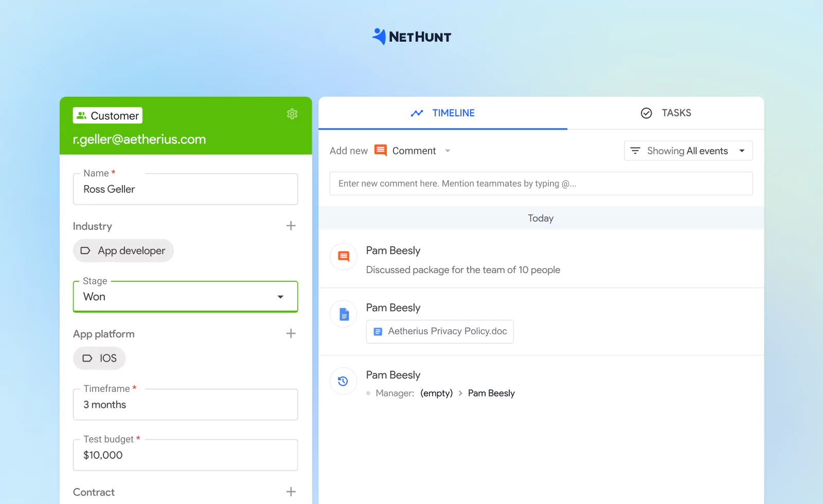Click the NetHunt logo
Screen dimensions: 823x504
pos(411,36)
